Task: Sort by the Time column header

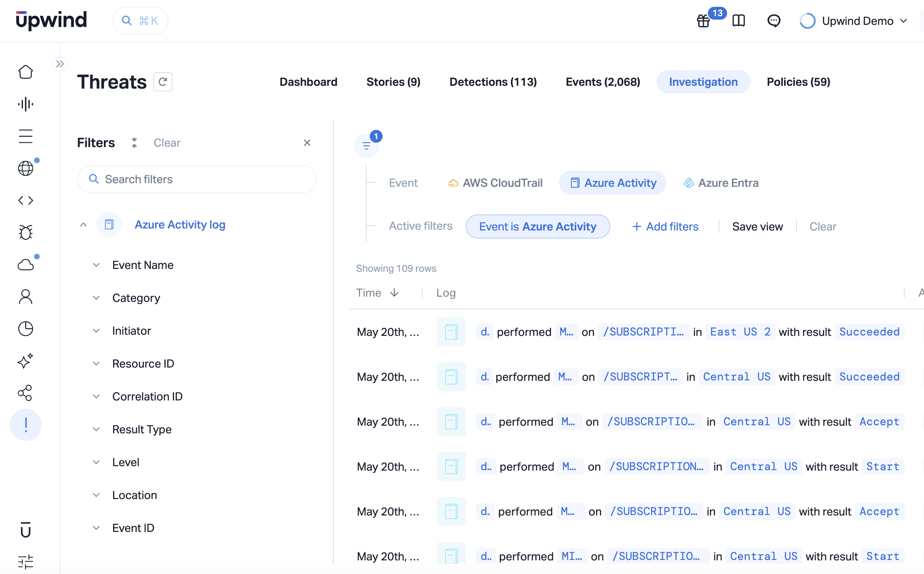Action: tap(377, 293)
